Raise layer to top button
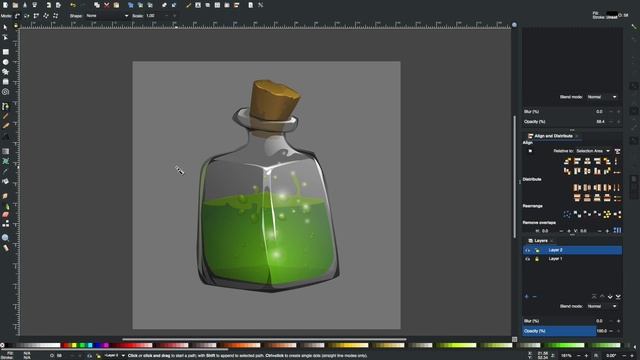 (x=594, y=297)
